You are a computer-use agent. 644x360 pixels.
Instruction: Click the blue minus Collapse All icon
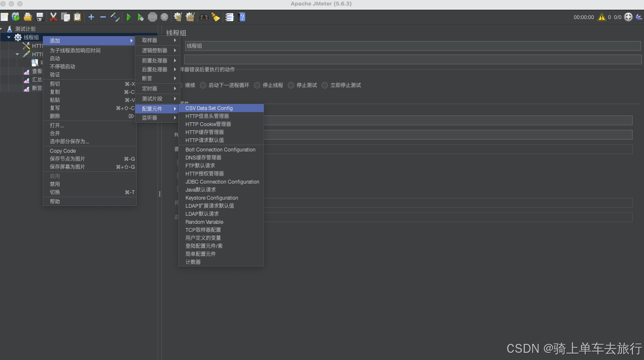point(103,17)
